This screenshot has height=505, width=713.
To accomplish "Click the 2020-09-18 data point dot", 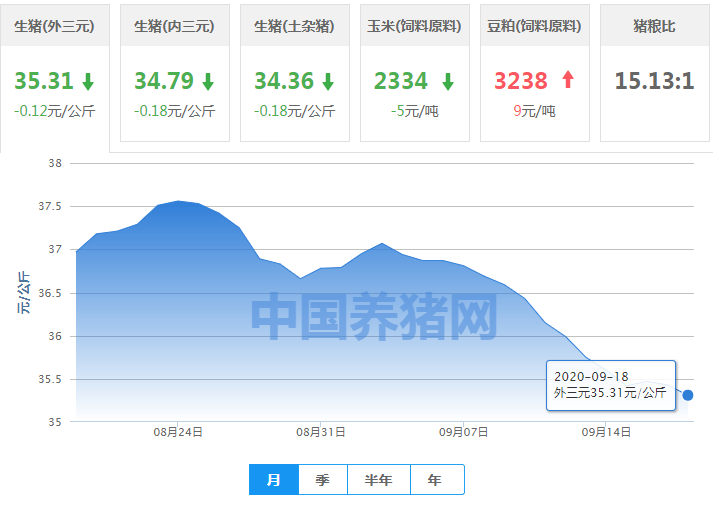I will (x=688, y=395).
